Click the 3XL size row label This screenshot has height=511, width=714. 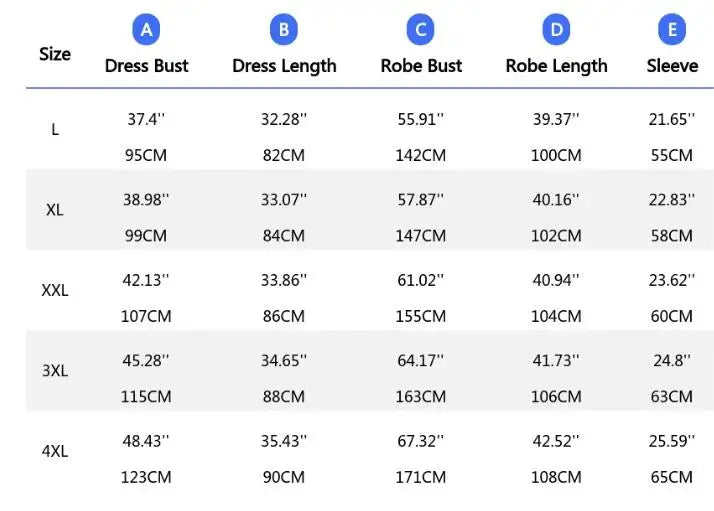[55, 371]
